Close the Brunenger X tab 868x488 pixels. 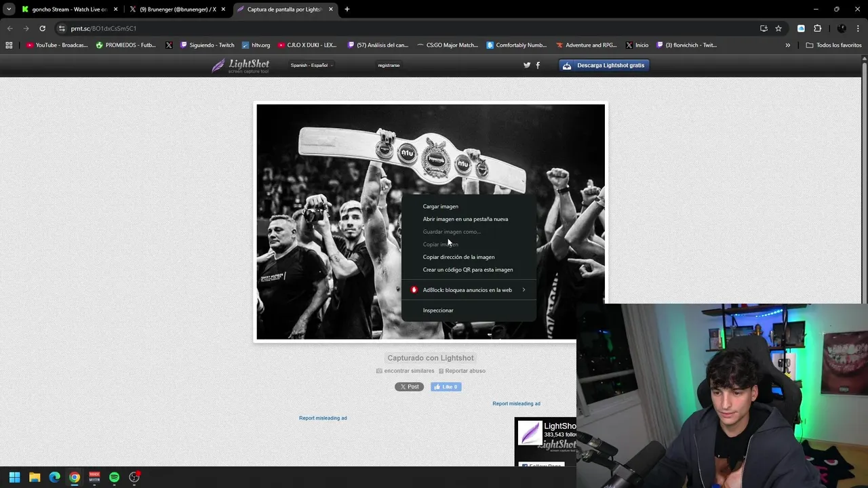223,9
